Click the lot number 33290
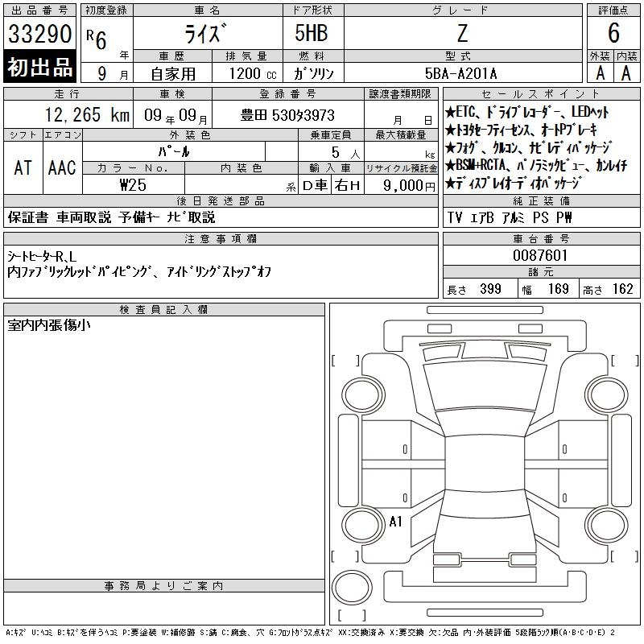Screen dimensions: 644x644 click(x=39, y=34)
